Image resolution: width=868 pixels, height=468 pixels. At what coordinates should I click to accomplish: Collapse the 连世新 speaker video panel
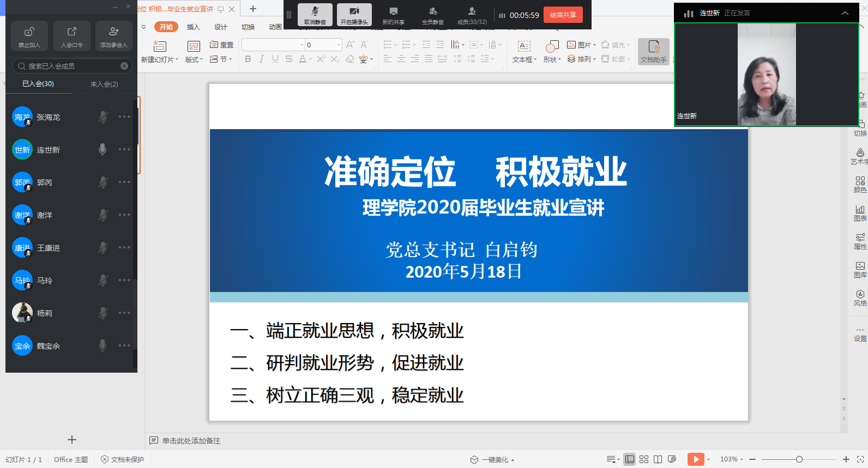coord(845,13)
